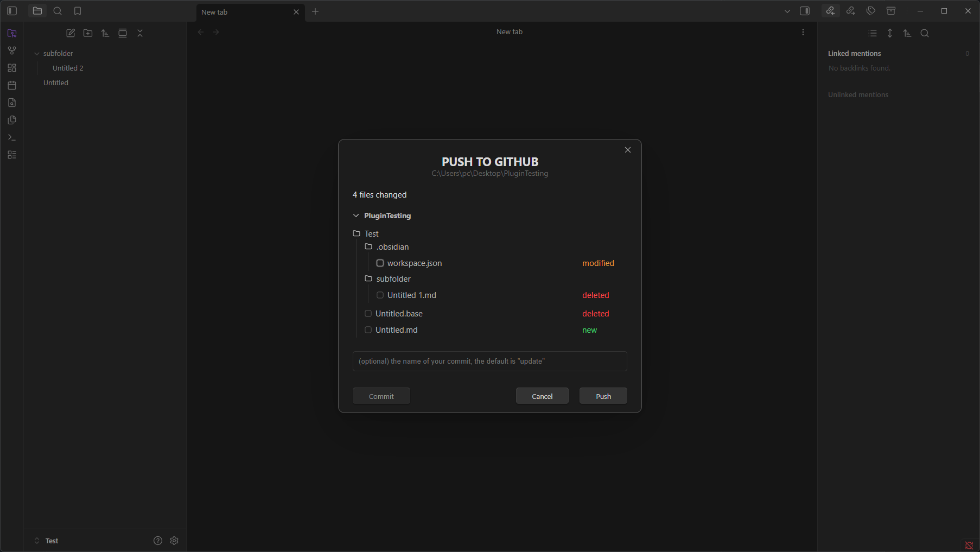Collapse the Linked mentions section
The height and width of the screenshot is (552, 980).
coord(854,54)
